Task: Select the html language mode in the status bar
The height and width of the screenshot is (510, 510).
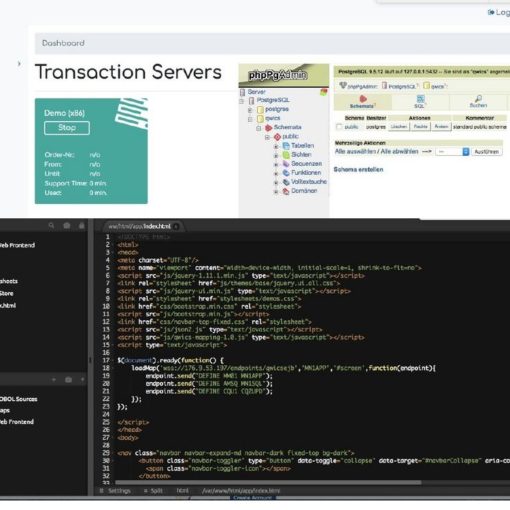Action: coord(182,491)
